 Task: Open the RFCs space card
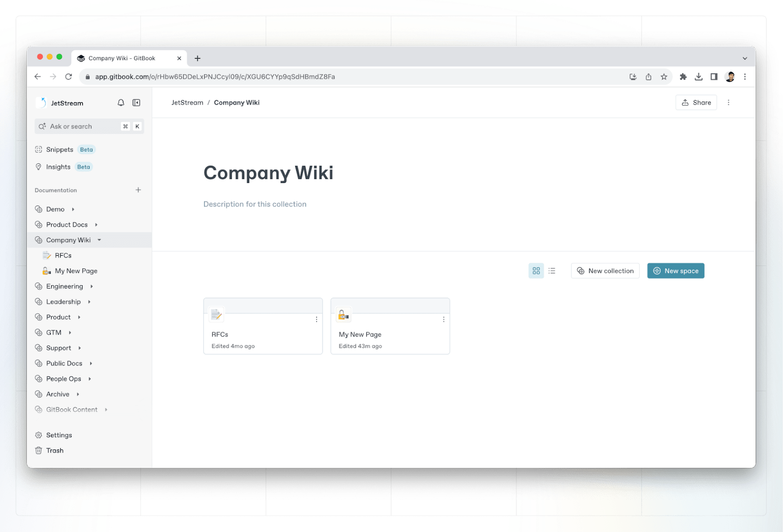pyautogui.click(x=263, y=326)
